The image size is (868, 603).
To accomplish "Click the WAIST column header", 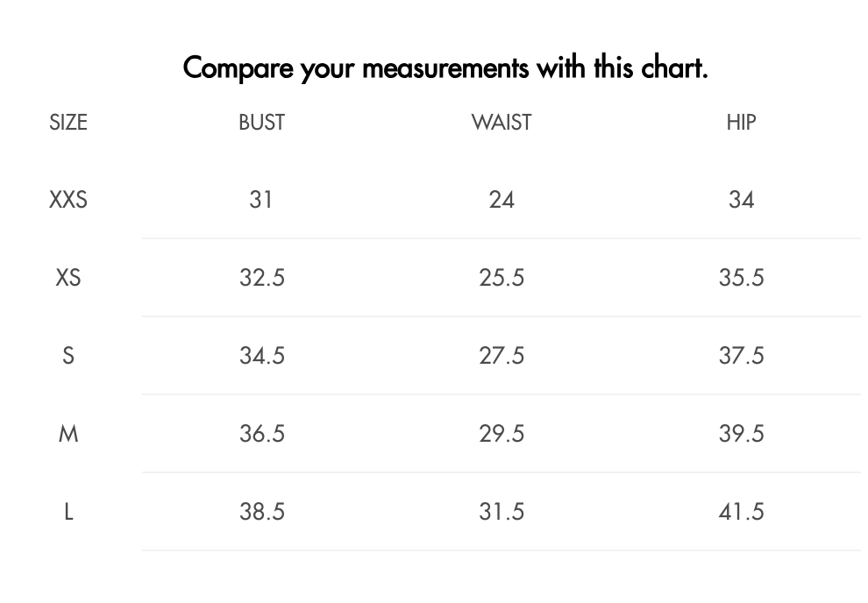I will pos(502,122).
